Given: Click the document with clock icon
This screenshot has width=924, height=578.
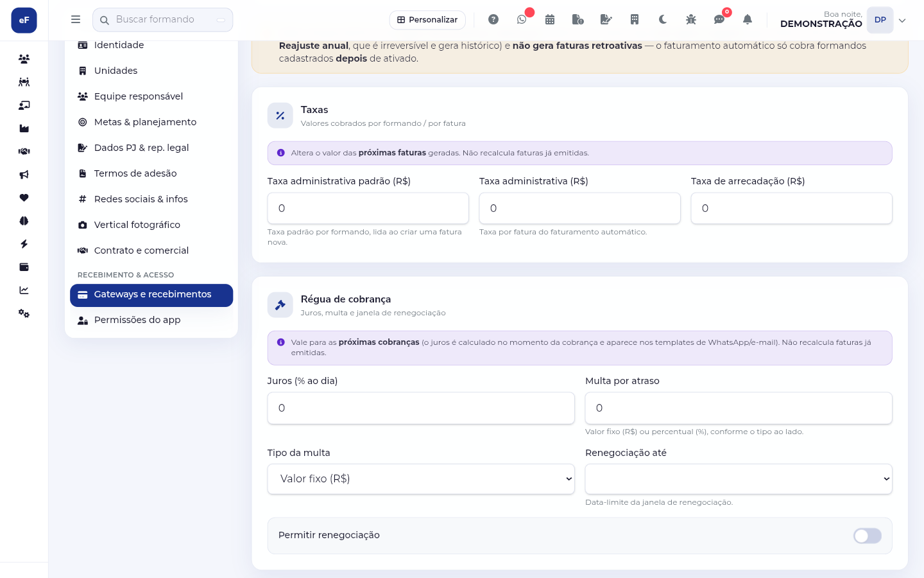Looking at the screenshot, I should [578, 19].
